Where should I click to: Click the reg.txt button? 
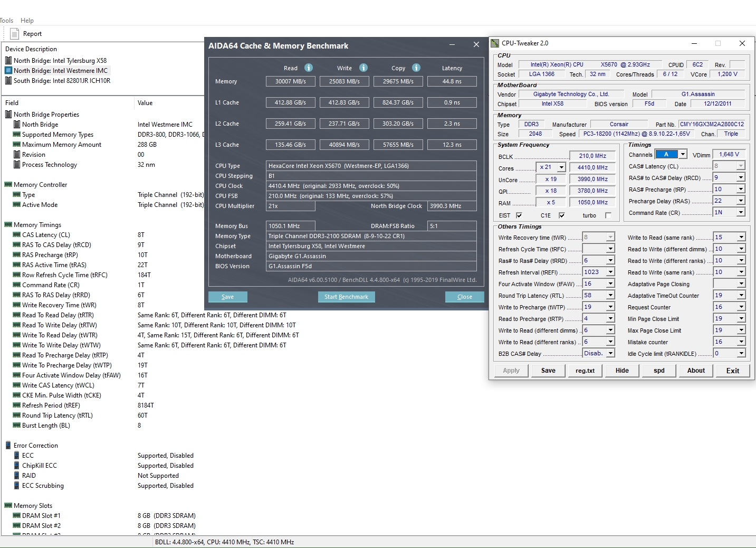pyautogui.click(x=585, y=371)
